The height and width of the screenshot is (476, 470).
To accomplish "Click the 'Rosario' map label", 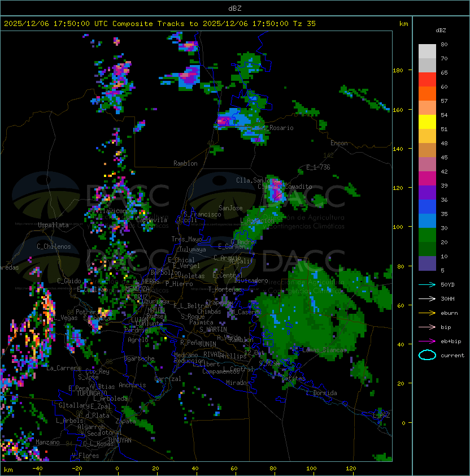I will click(281, 128).
